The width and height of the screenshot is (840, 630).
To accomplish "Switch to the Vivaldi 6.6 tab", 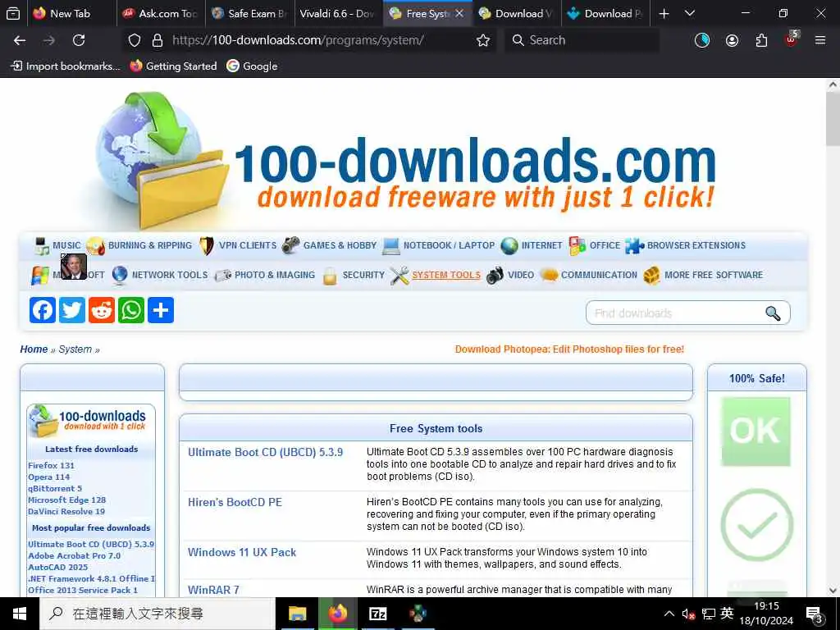I will click(x=339, y=13).
